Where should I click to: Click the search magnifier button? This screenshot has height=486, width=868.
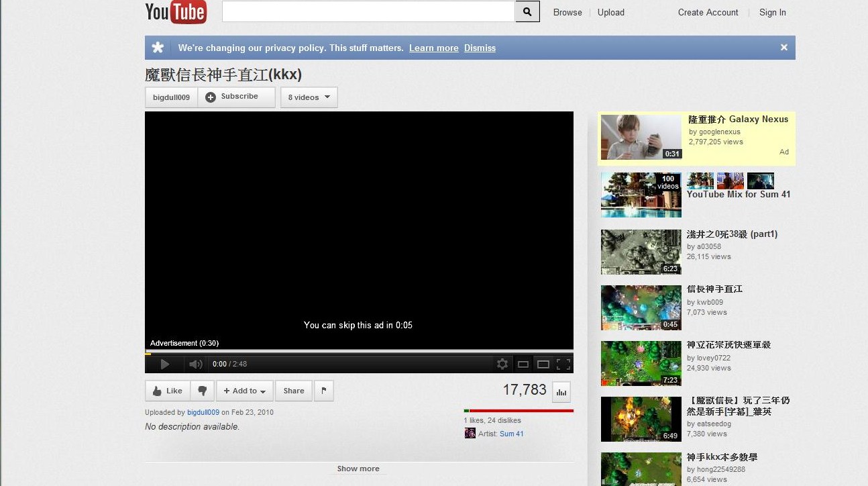527,11
